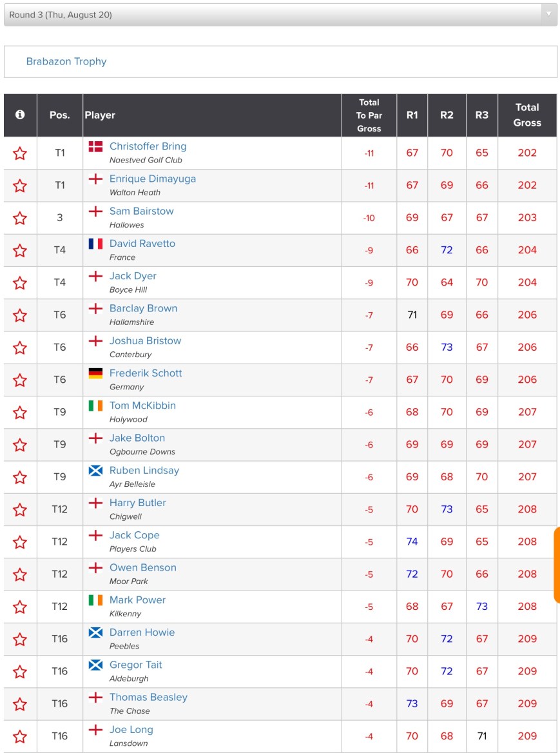Click the star icon for Frederik Schott
The image size is (560, 753).
coord(20,380)
